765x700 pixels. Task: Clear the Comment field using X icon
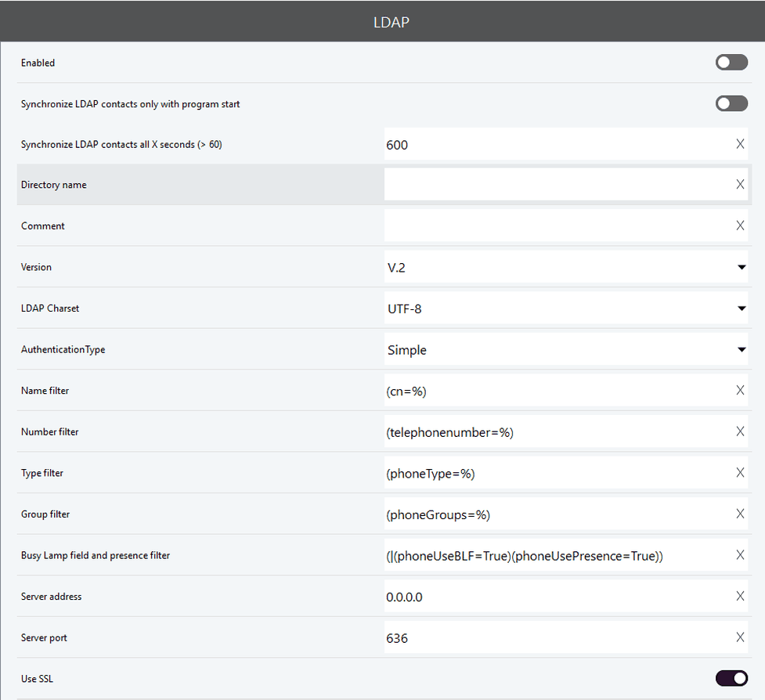pyautogui.click(x=740, y=226)
